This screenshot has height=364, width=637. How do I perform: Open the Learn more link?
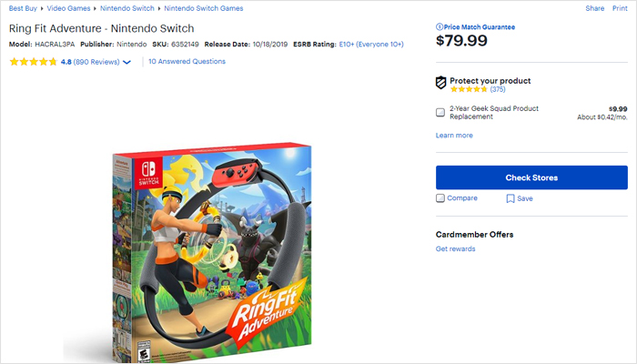[x=454, y=136]
